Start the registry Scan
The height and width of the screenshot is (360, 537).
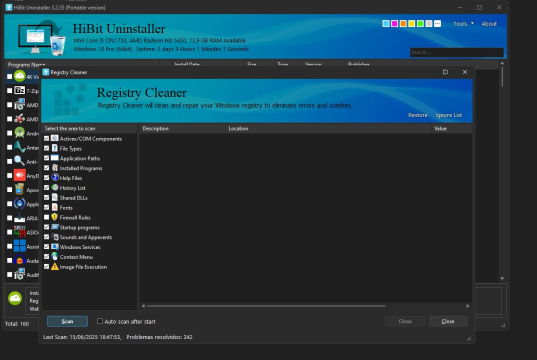point(67,321)
